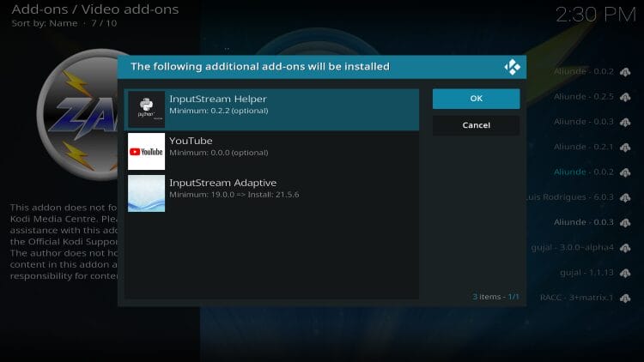Select the gujal - 3.0.0-alpha4 entry

(x=573, y=248)
